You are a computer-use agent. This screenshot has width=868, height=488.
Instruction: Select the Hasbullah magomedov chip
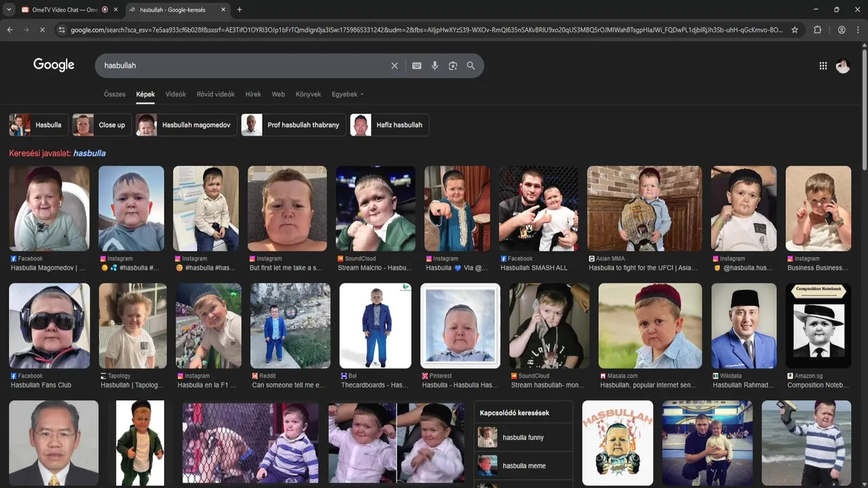[x=186, y=125]
